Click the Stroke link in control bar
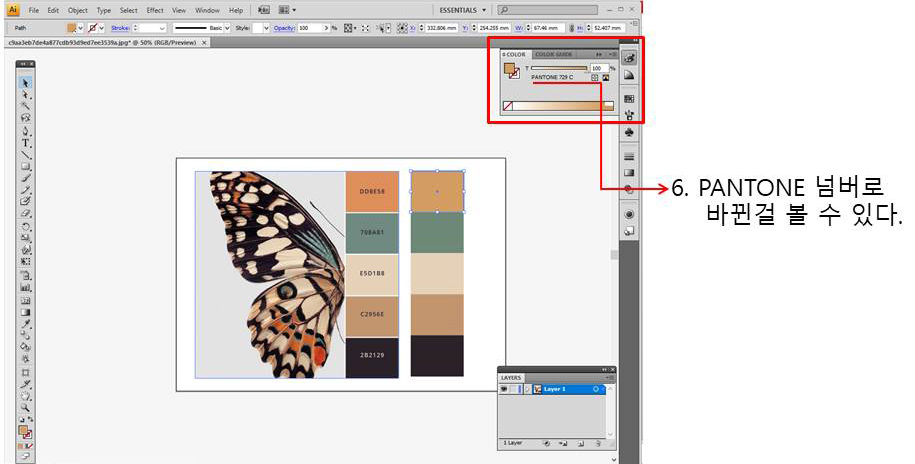Viewport: 915px width, 464px height. (x=120, y=28)
